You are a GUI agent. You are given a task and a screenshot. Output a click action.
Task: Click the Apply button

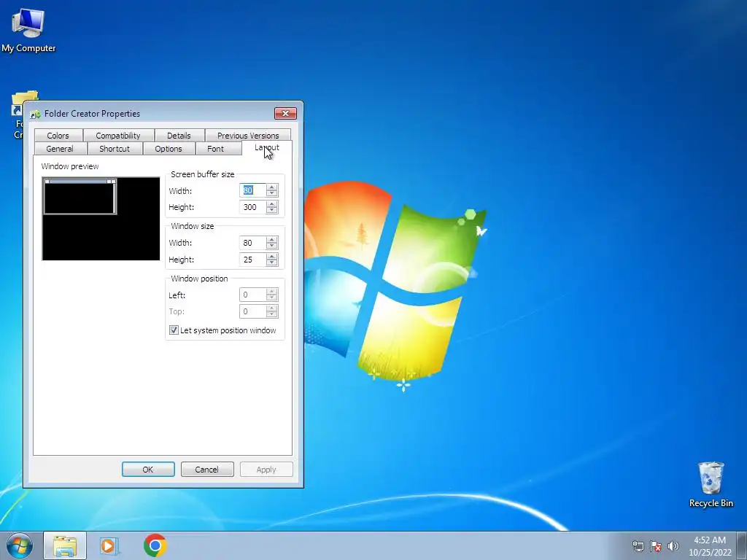tap(266, 470)
